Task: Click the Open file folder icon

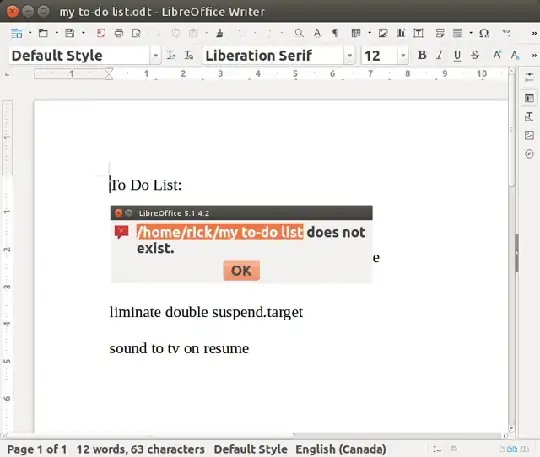Action: 43,33
